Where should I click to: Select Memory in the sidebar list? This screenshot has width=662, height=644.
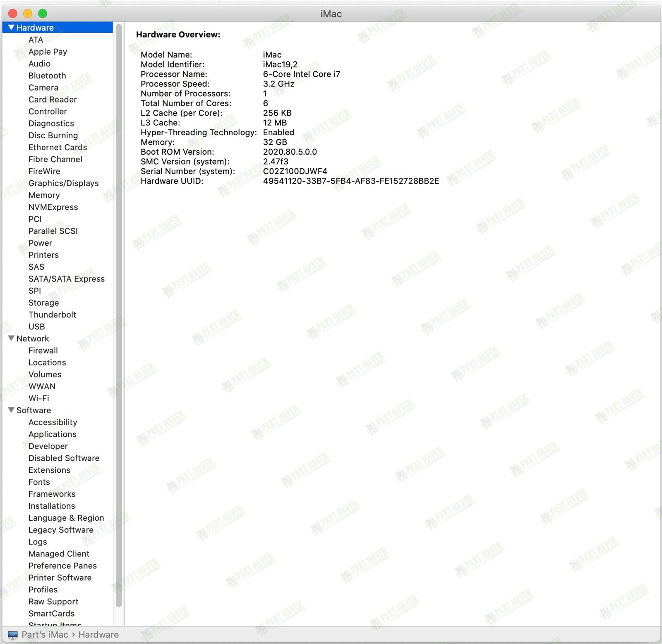(44, 195)
